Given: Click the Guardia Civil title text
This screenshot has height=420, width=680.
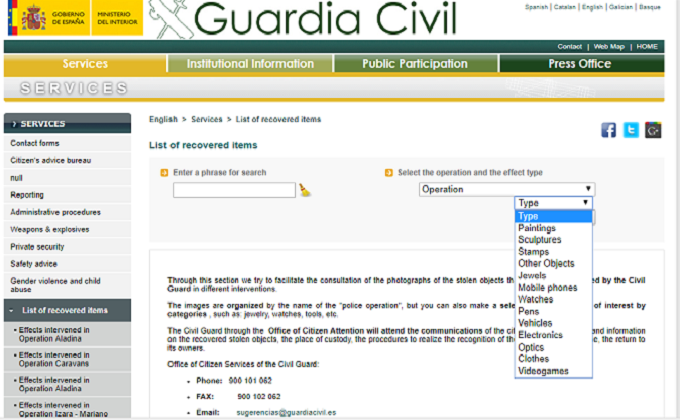Looking at the screenshot, I should coord(325,19).
